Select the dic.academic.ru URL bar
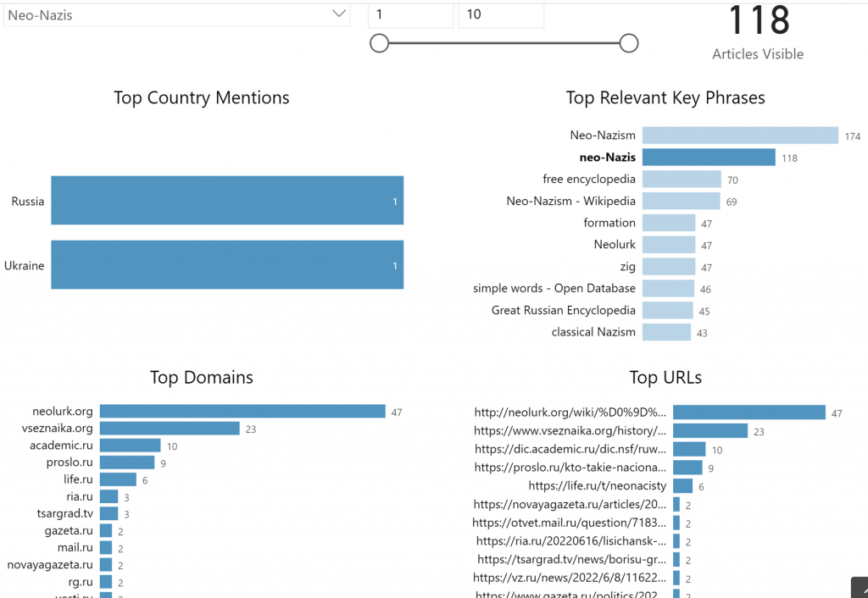This screenshot has width=868, height=598. coord(689,449)
